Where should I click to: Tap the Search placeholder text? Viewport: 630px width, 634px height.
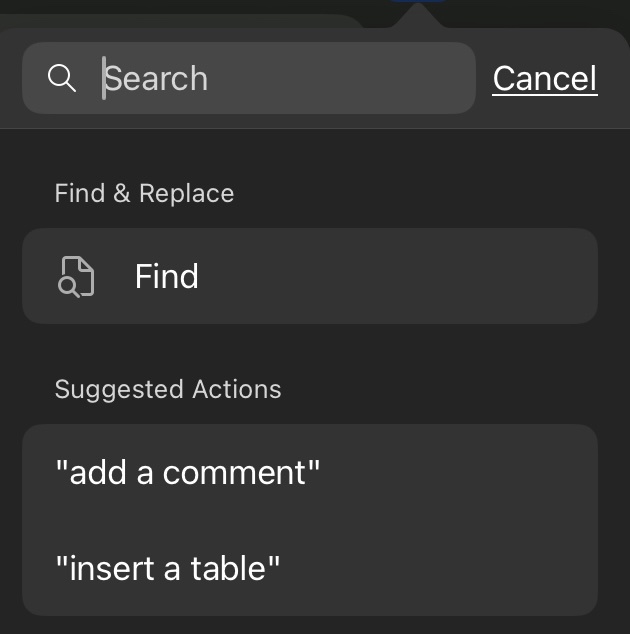pos(156,78)
